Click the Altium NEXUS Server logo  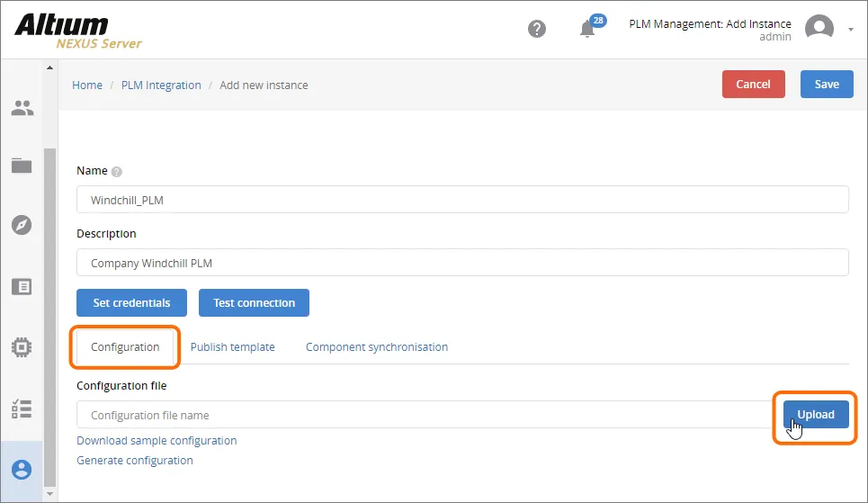(78, 31)
